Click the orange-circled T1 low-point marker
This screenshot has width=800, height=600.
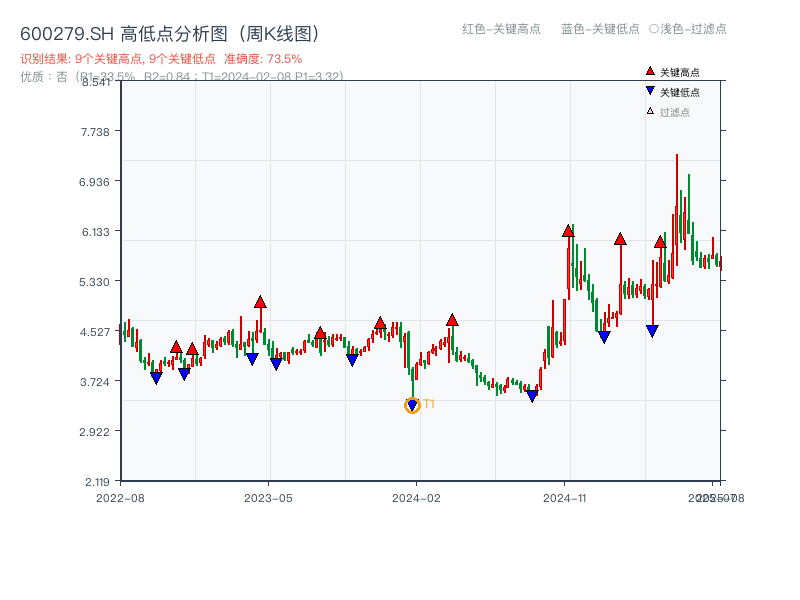pos(412,405)
